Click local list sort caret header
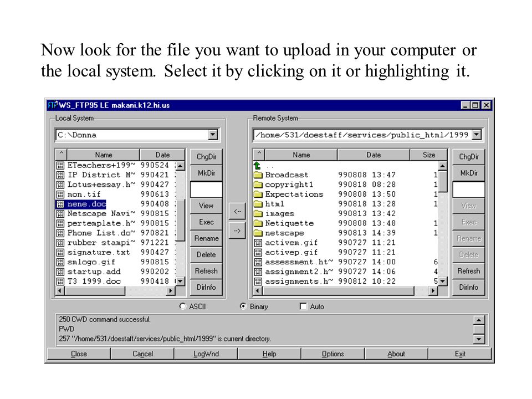Viewport: 532px width, 399px height. tap(62, 155)
